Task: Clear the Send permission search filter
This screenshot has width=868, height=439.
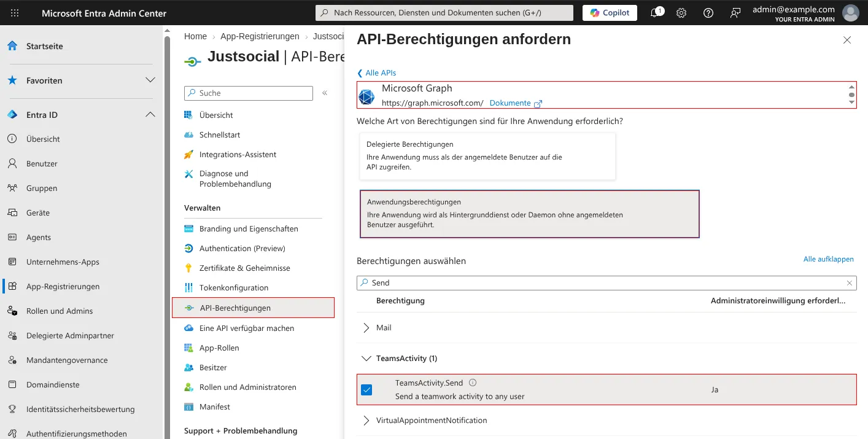Action: [850, 283]
